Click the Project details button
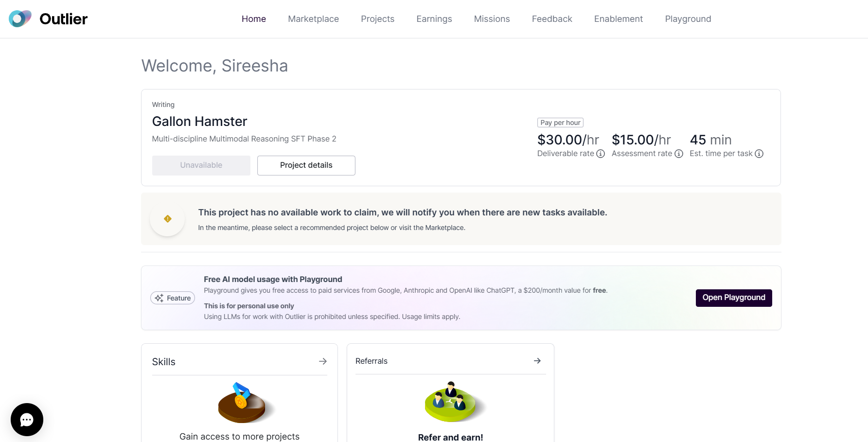This screenshot has height=442, width=868. click(306, 165)
